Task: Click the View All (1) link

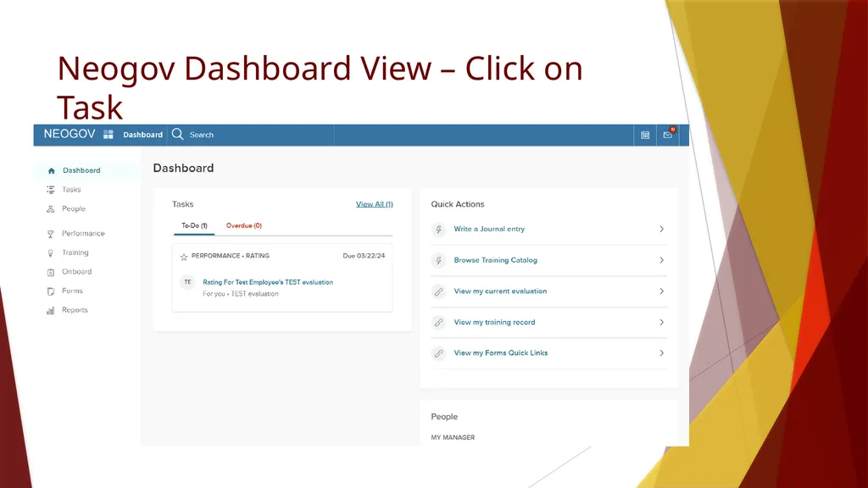Action: pyautogui.click(x=374, y=204)
